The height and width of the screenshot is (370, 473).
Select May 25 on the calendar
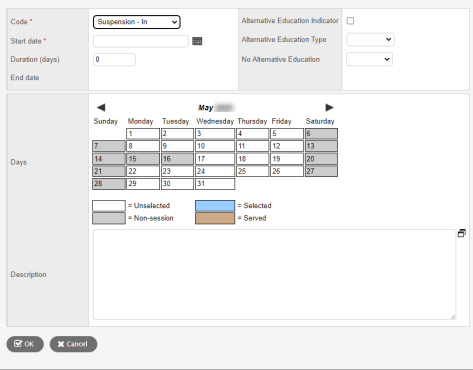coord(253,171)
